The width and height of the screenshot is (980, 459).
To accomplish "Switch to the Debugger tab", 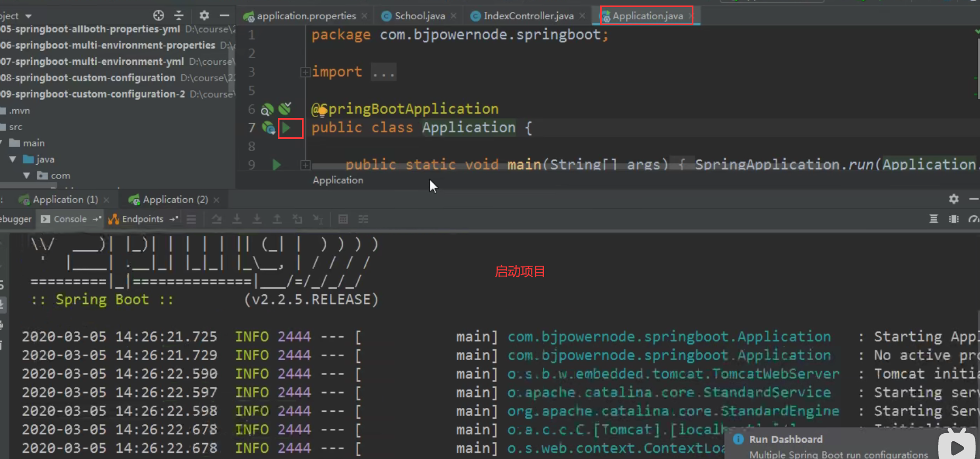I will 16,219.
